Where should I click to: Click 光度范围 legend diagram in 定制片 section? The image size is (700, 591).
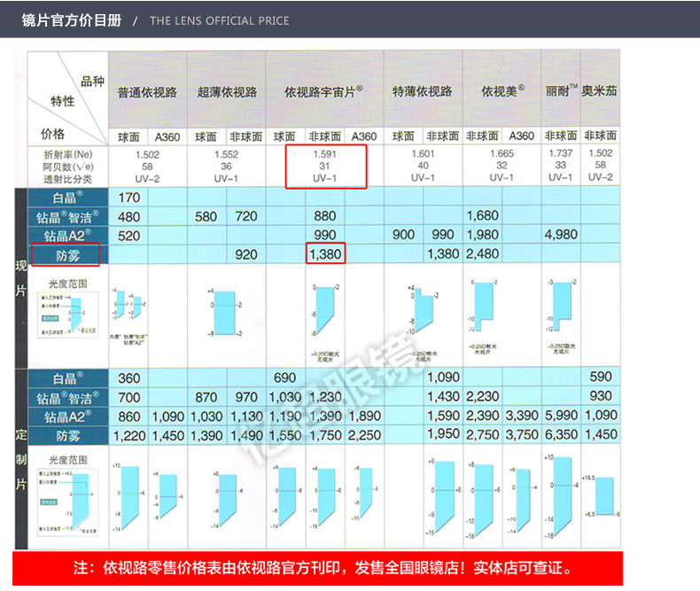[x=68, y=502]
